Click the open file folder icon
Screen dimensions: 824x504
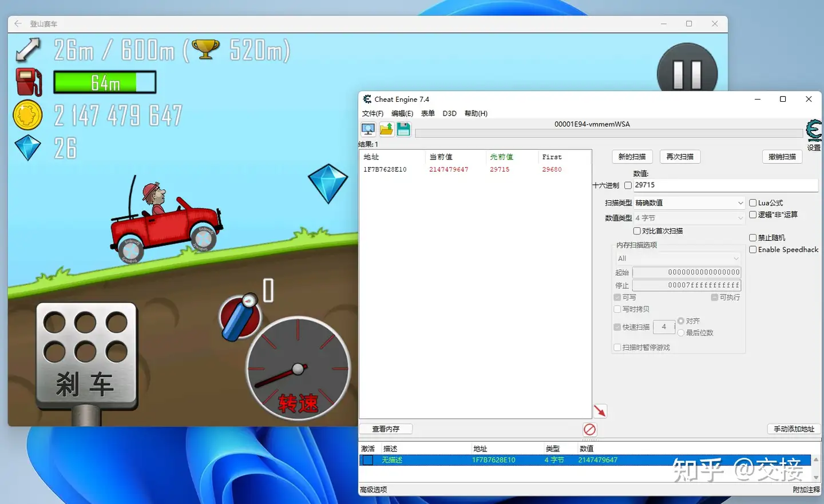coord(386,129)
